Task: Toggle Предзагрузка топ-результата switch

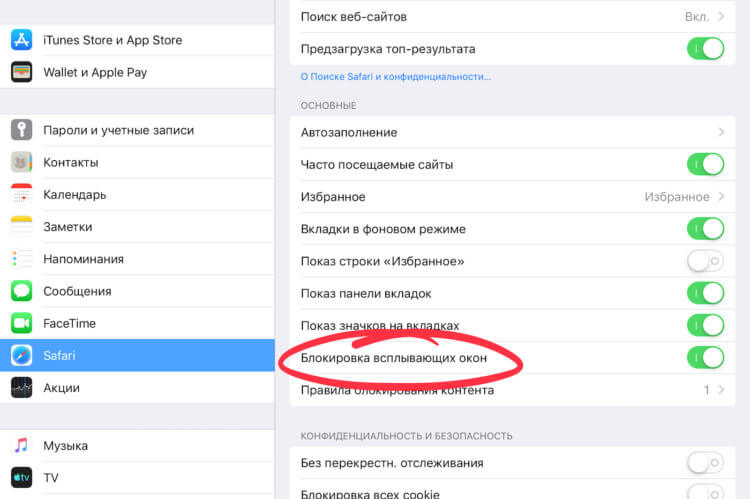Action: click(706, 49)
